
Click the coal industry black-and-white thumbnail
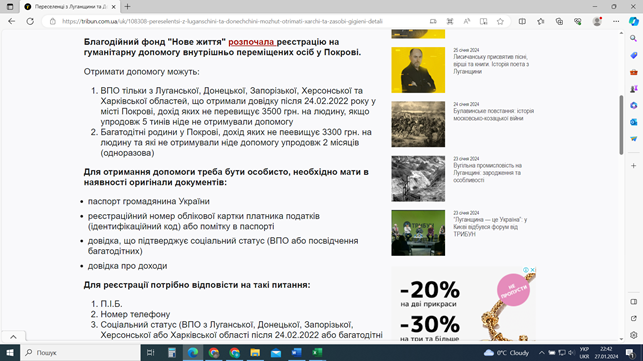pyautogui.click(x=418, y=178)
